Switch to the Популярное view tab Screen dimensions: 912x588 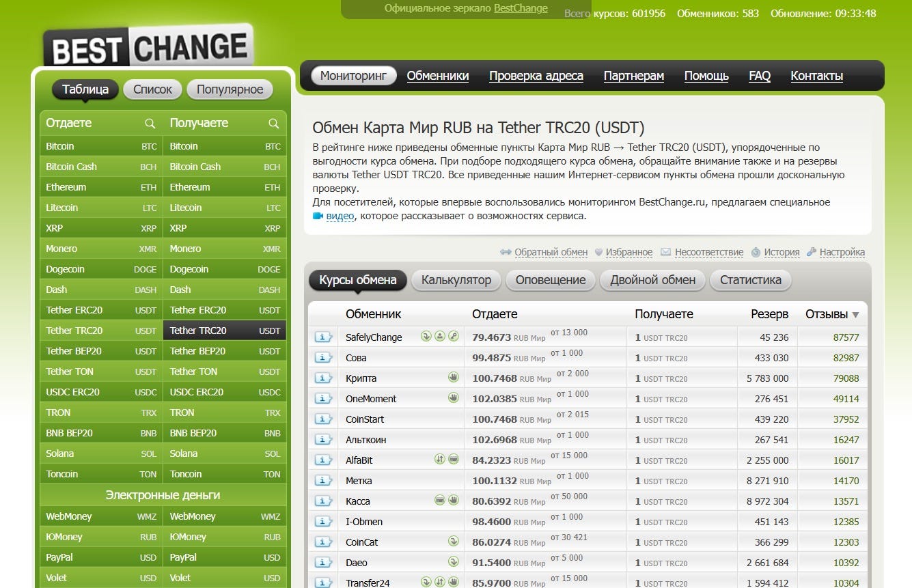(x=230, y=89)
